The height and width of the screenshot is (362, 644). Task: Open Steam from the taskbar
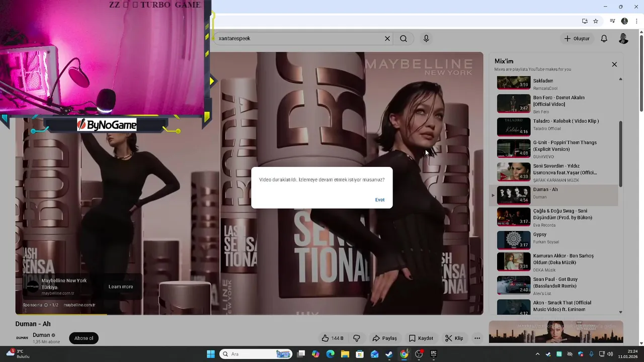point(389,354)
